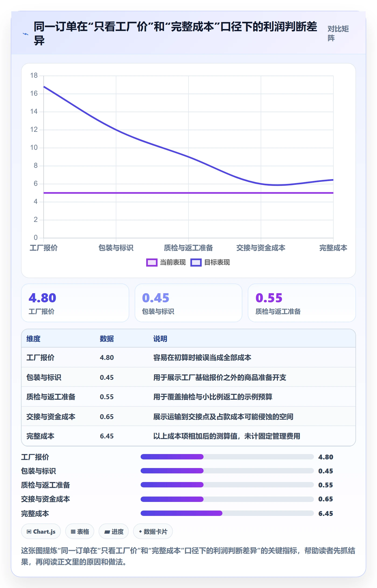Select the Chart.js tag chip
Image resolution: width=377 pixels, height=588 pixels.
point(41,531)
